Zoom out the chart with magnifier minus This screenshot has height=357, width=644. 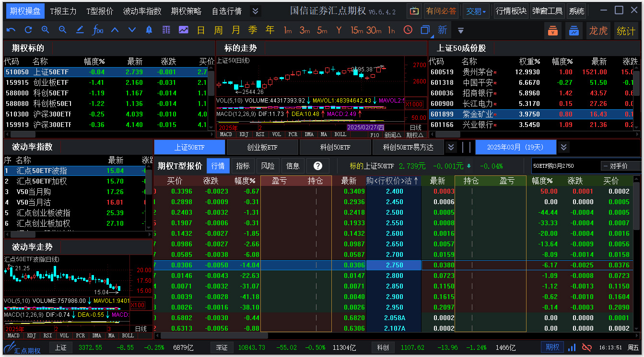(62, 30)
